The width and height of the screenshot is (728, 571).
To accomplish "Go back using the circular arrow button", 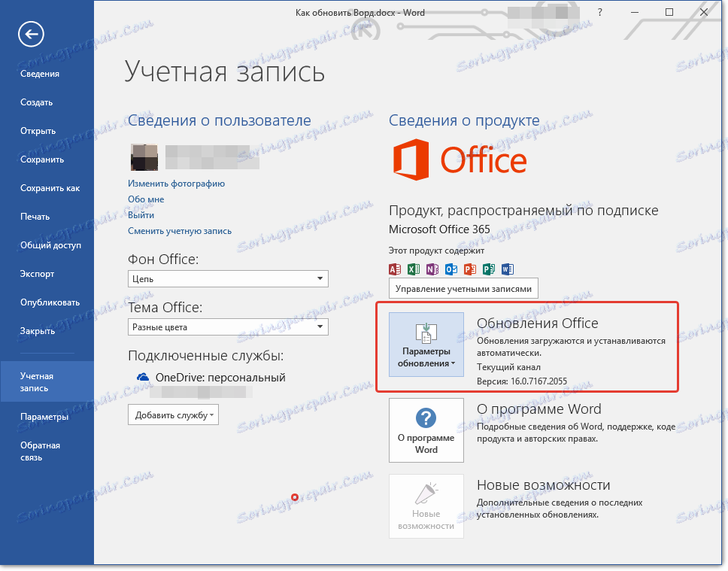I will pyautogui.click(x=31, y=34).
